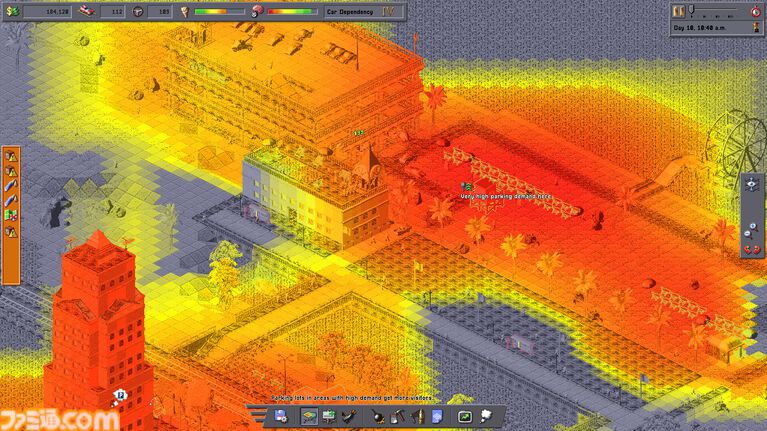This screenshot has width=767, height=431.
Task: Click the red alarm clock icon
Action: pyautogui.click(x=756, y=10)
